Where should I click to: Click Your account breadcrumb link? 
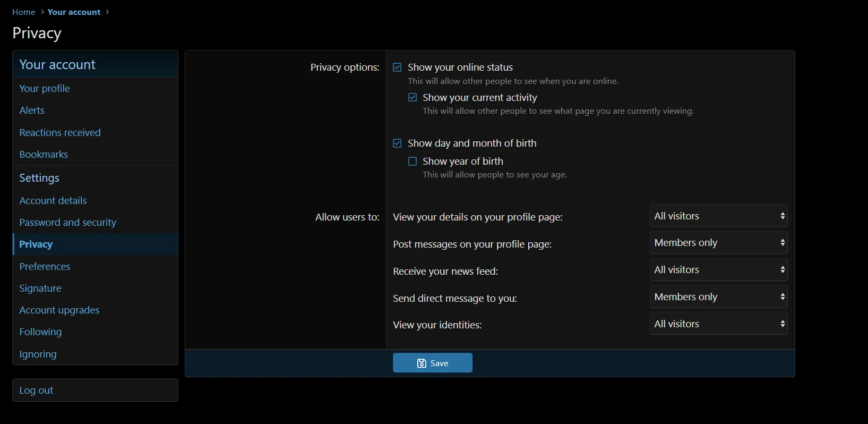coord(74,12)
